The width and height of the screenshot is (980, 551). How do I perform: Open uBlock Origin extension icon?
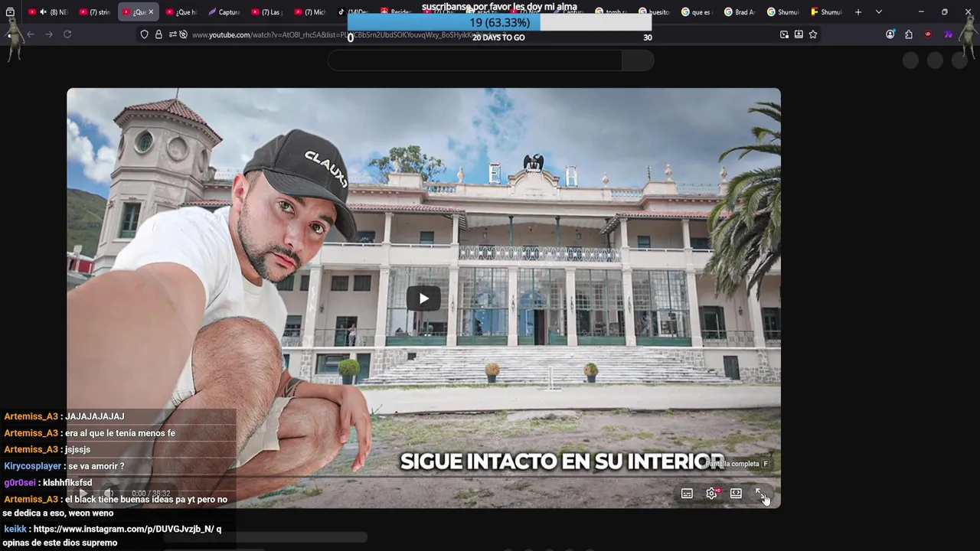click(x=928, y=34)
